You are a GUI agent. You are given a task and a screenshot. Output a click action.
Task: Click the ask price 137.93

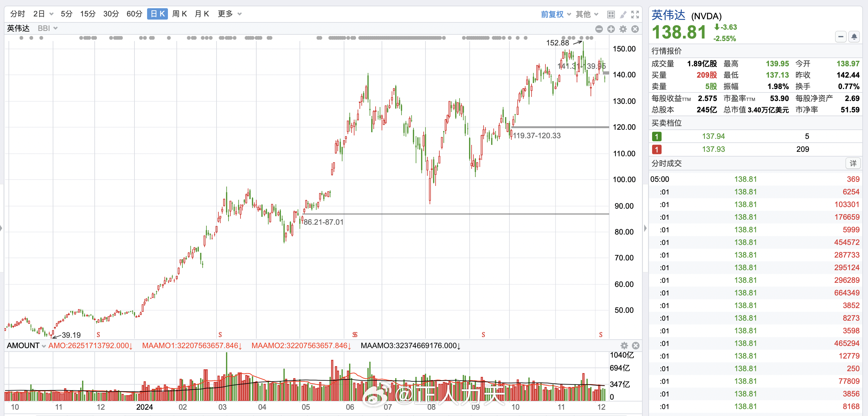[x=713, y=149]
